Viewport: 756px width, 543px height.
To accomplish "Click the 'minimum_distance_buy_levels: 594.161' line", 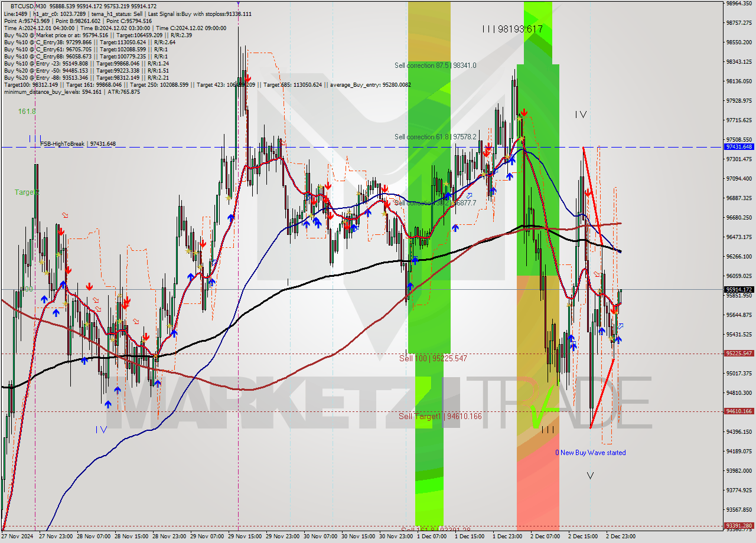I will (71, 91).
